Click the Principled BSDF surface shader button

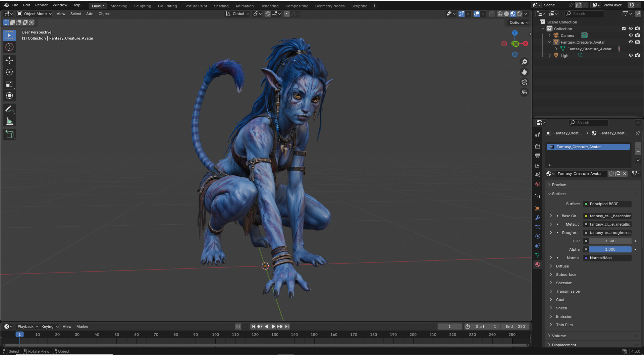tap(607, 204)
